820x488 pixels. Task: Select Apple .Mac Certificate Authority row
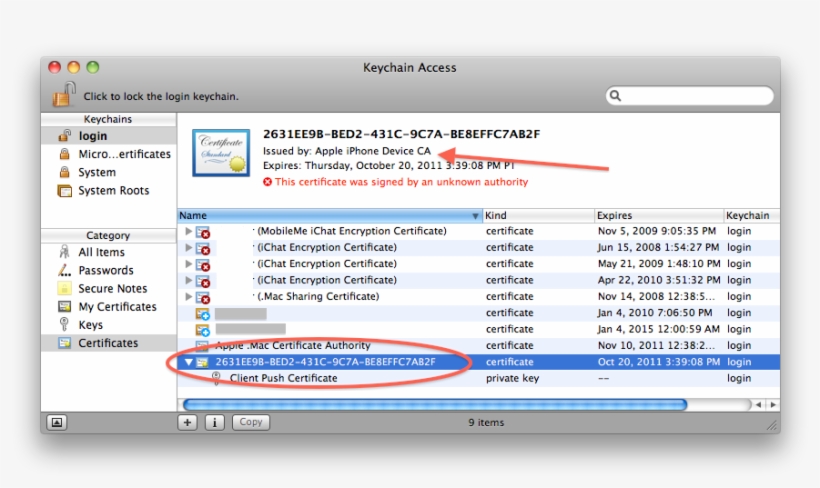tap(479, 345)
